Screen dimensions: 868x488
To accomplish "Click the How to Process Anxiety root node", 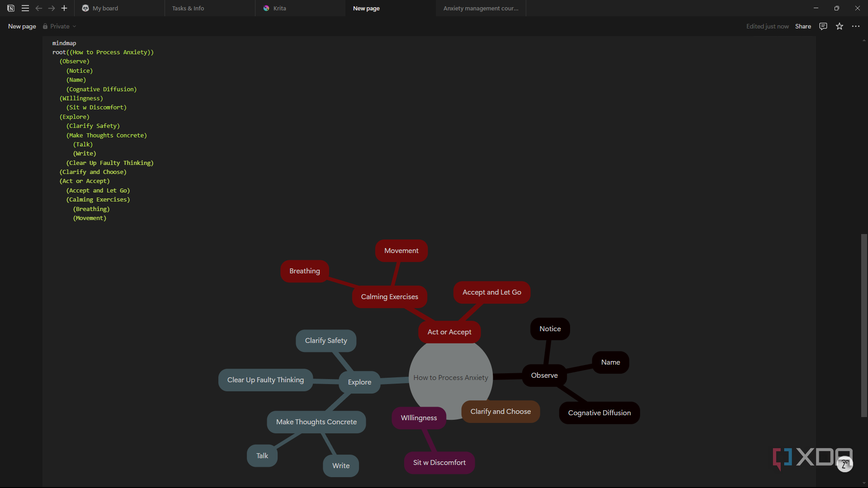I will (451, 378).
